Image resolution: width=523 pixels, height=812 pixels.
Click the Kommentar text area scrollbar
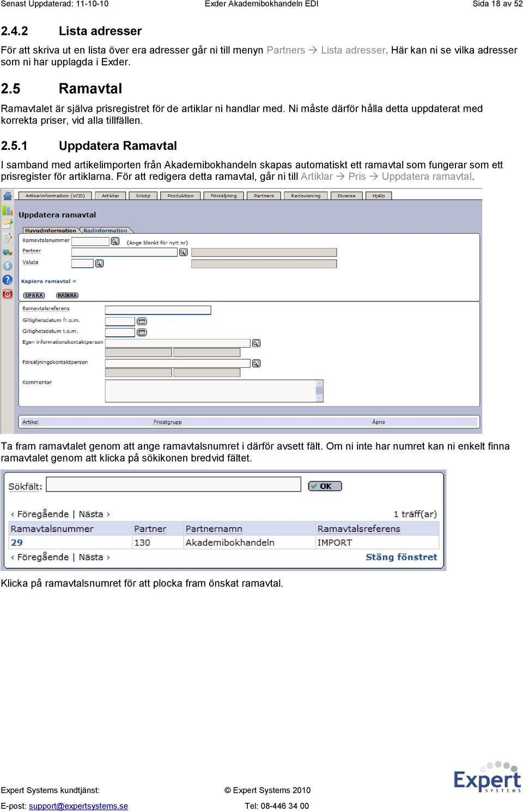320,391
